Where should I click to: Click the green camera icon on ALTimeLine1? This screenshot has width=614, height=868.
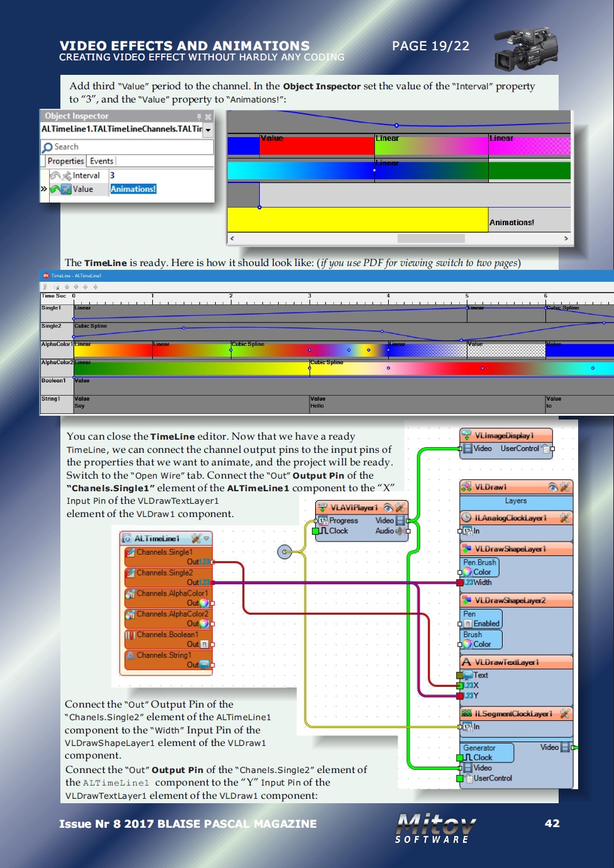click(126, 538)
